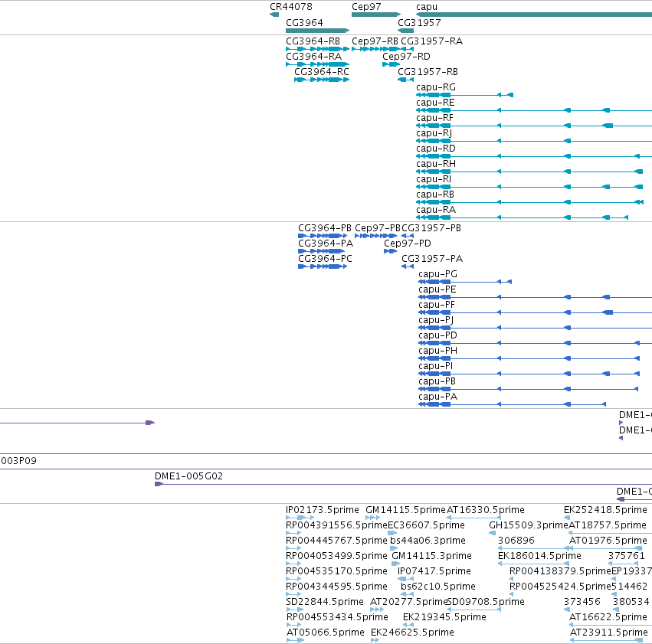Select the capu-PG protein feature
The width and height of the screenshot is (652, 644).
[465, 282]
